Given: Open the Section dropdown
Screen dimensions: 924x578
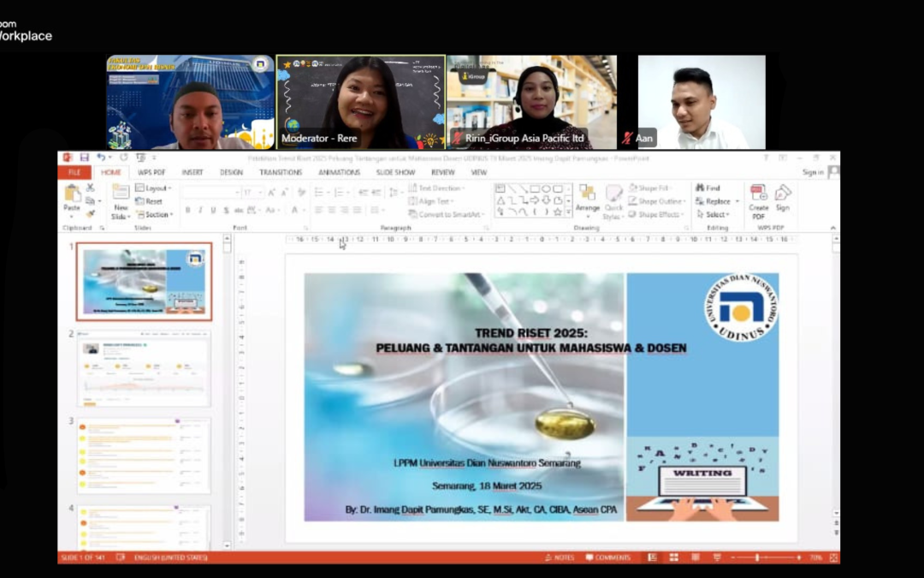Looking at the screenshot, I should point(154,215).
